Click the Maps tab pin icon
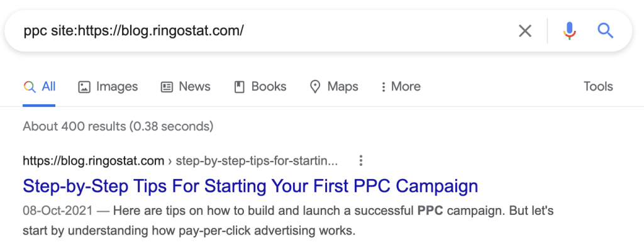Screen dimensions: 644x252 click(x=314, y=87)
